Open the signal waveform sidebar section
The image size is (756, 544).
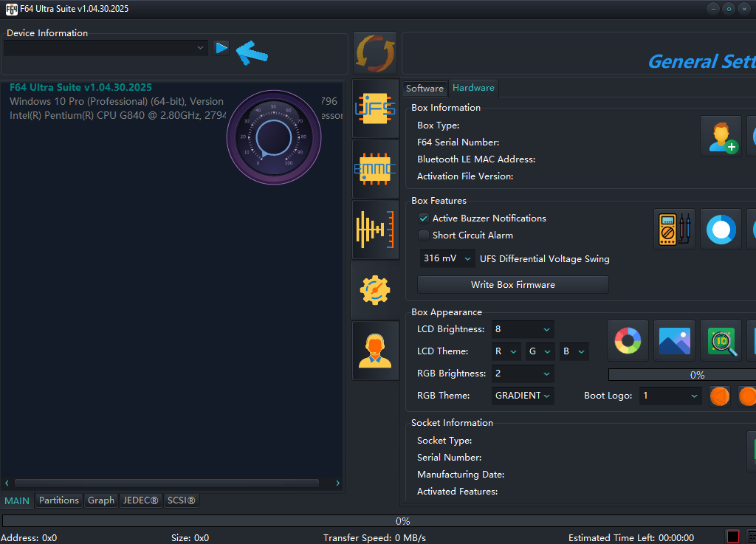coord(375,230)
